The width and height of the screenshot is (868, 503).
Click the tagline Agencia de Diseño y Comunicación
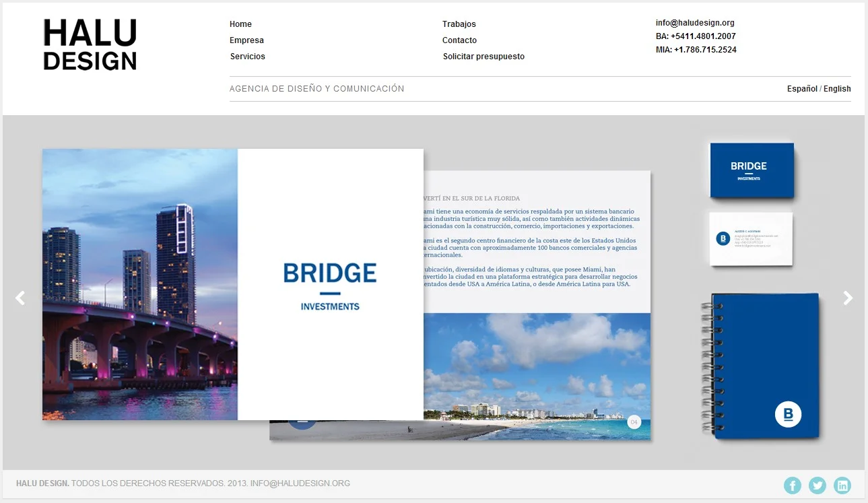pyautogui.click(x=317, y=89)
